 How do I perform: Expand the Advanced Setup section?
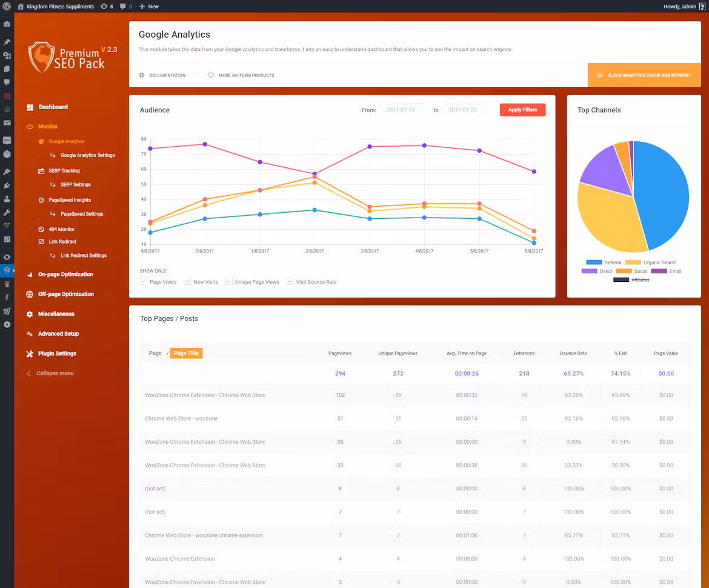(x=58, y=334)
